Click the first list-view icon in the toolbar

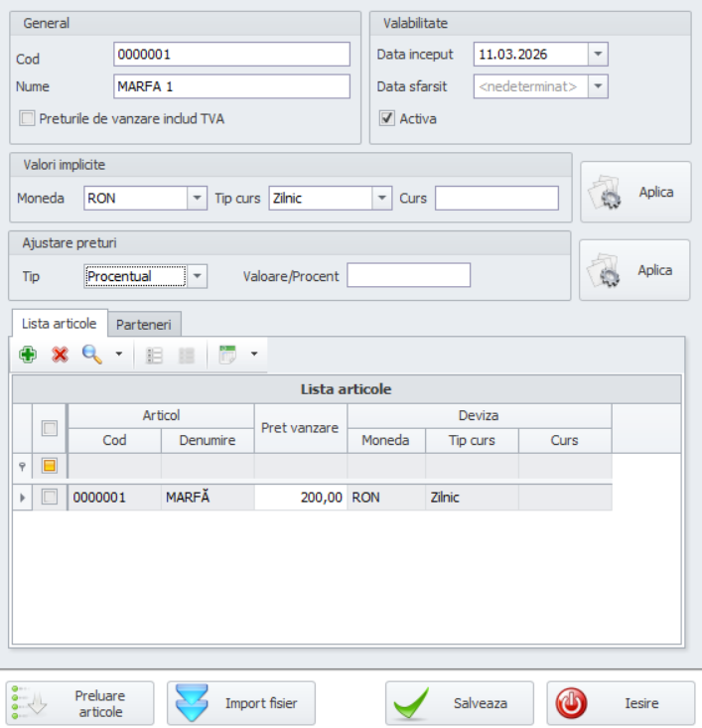[x=154, y=355]
